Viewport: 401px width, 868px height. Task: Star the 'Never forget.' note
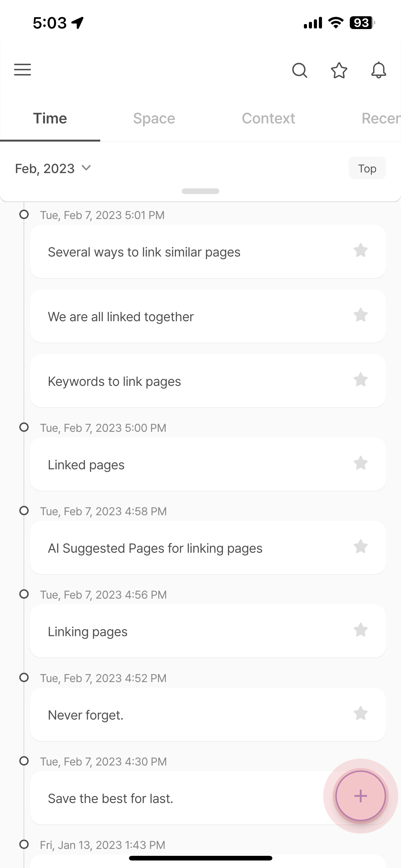click(361, 713)
